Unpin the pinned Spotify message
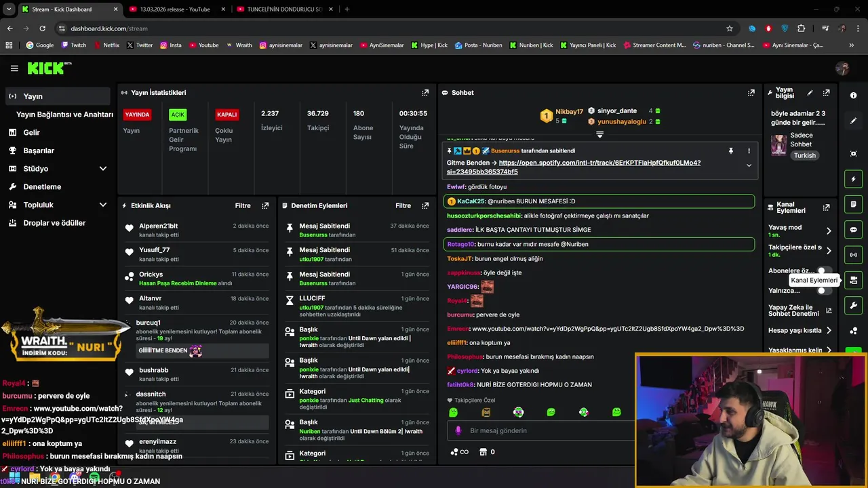 point(730,150)
